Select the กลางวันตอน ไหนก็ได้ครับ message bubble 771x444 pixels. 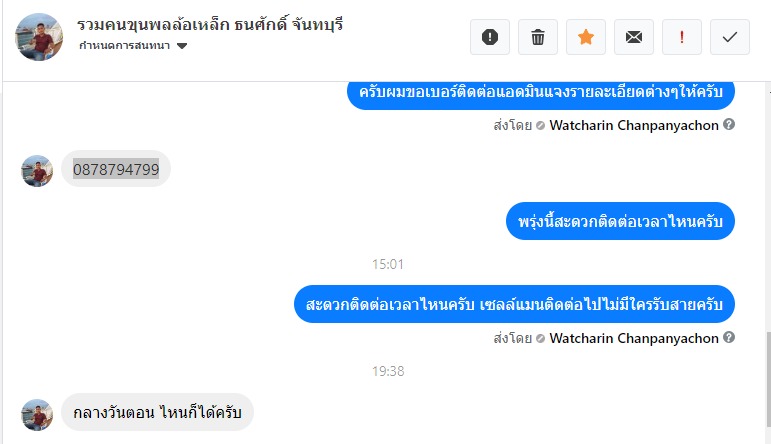pyautogui.click(x=157, y=412)
